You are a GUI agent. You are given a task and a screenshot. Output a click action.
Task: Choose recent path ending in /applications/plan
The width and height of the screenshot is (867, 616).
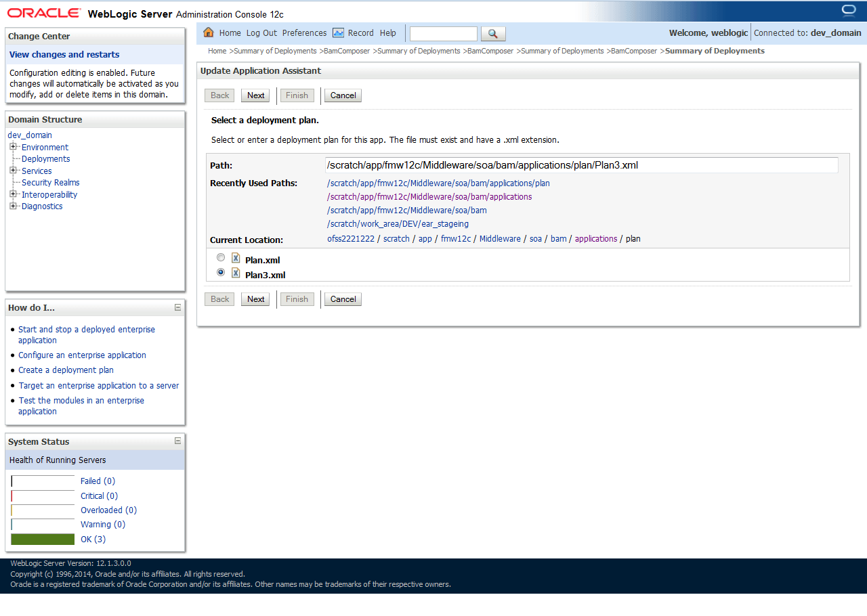[x=438, y=183]
